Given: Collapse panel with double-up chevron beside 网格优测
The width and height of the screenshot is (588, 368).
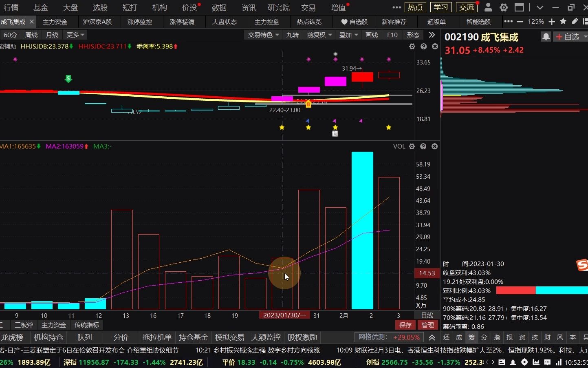Looking at the screenshot, I should click(432, 337).
